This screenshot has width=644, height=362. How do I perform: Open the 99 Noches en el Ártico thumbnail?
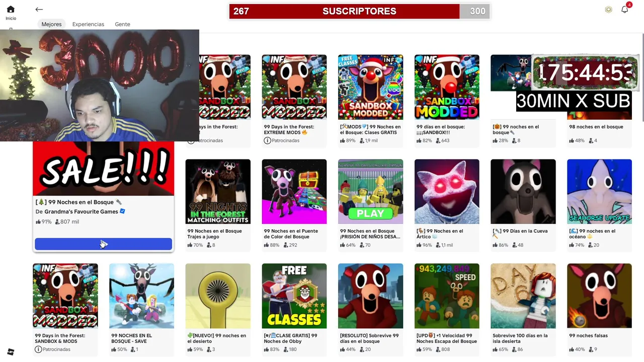pyautogui.click(x=447, y=192)
